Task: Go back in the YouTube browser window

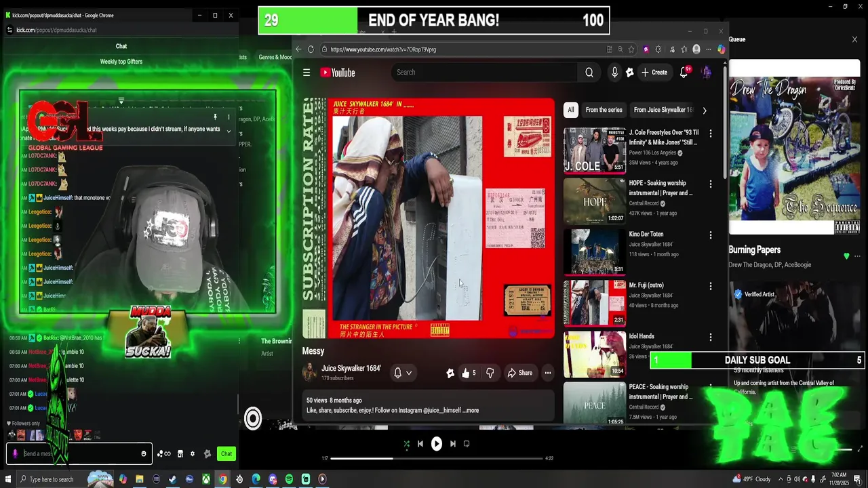Action: click(x=298, y=49)
